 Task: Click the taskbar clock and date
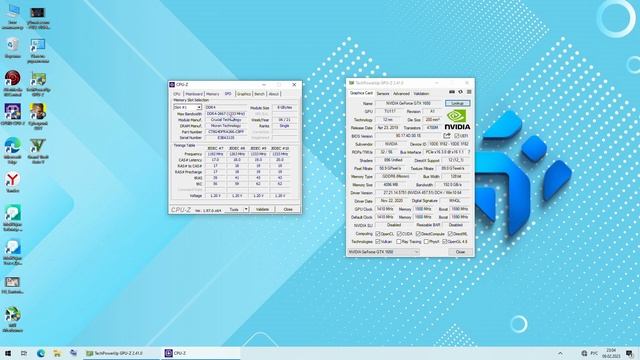[x=611, y=353]
